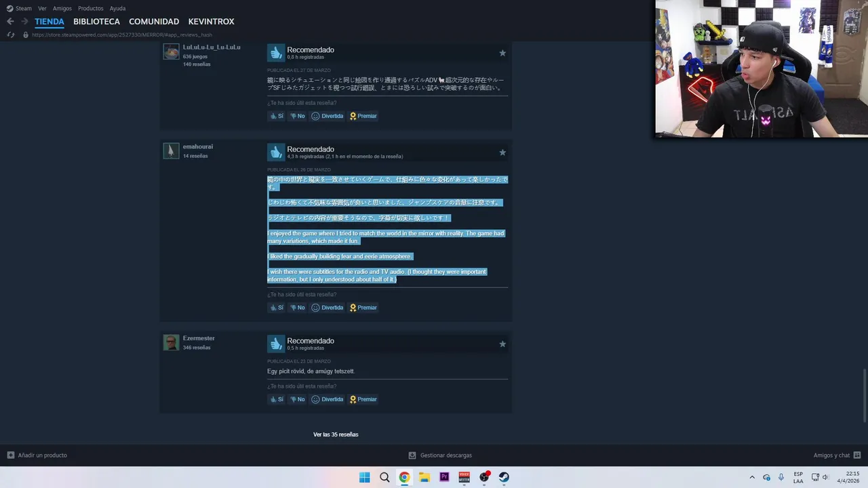Open File Explorer from the taskbar
The image size is (868, 488).
coord(425,477)
